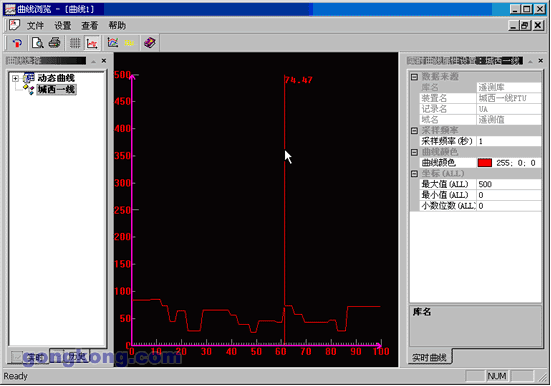Open the 设置 menu
This screenshot has height=386, width=551.
pyautogui.click(x=63, y=25)
